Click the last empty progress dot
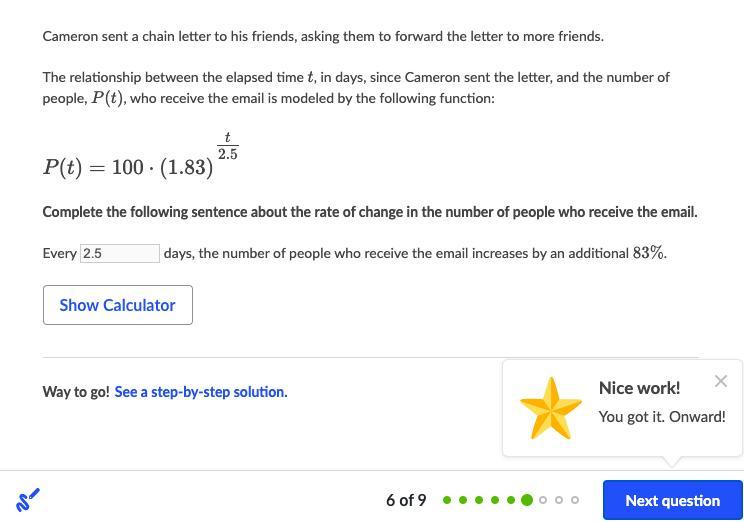The image size is (744, 522). click(575, 500)
